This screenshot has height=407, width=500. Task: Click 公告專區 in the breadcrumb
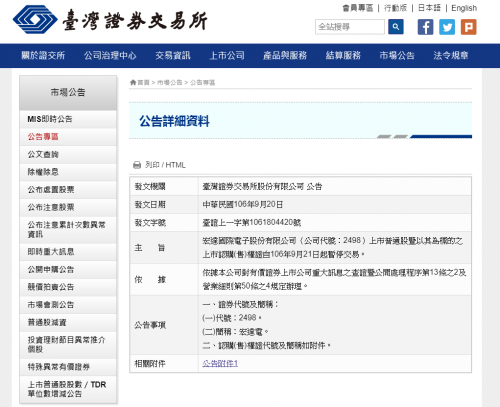(203, 82)
